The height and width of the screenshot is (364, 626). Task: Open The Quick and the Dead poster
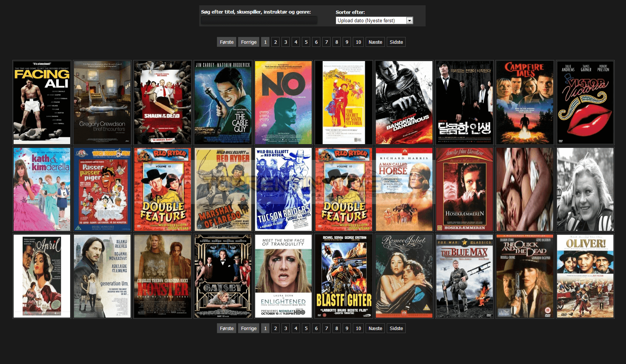pyautogui.click(x=525, y=276)
